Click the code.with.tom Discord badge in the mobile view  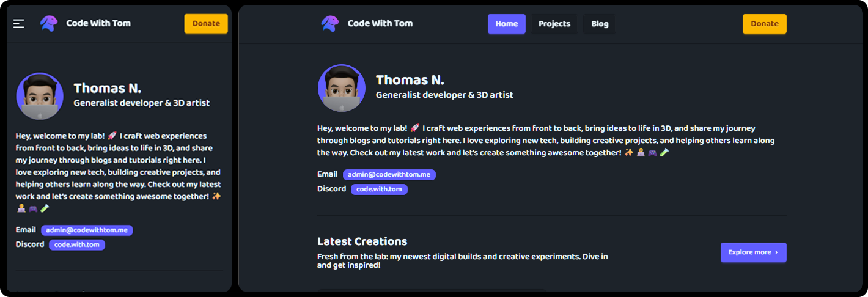coord(77,244)
